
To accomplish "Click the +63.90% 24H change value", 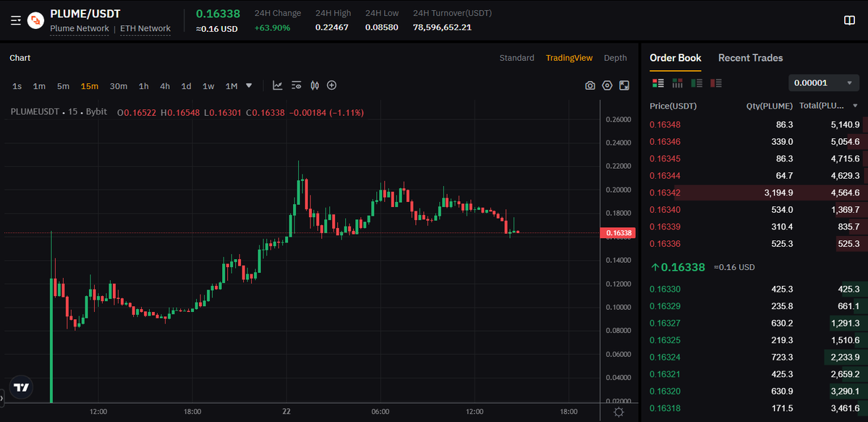I will point(272,28).
